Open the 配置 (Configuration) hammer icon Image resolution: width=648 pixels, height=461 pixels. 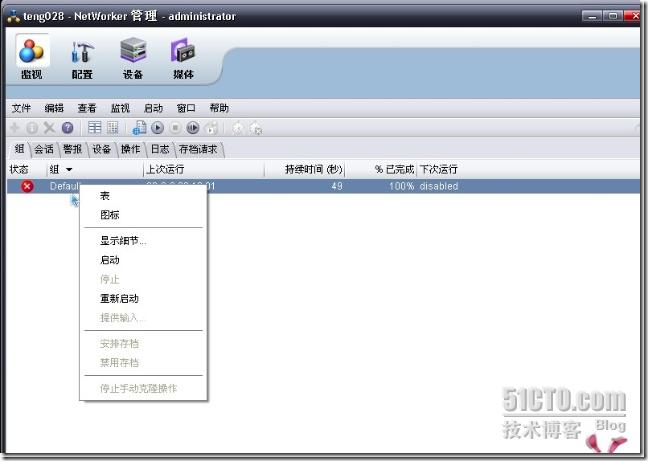82,58
